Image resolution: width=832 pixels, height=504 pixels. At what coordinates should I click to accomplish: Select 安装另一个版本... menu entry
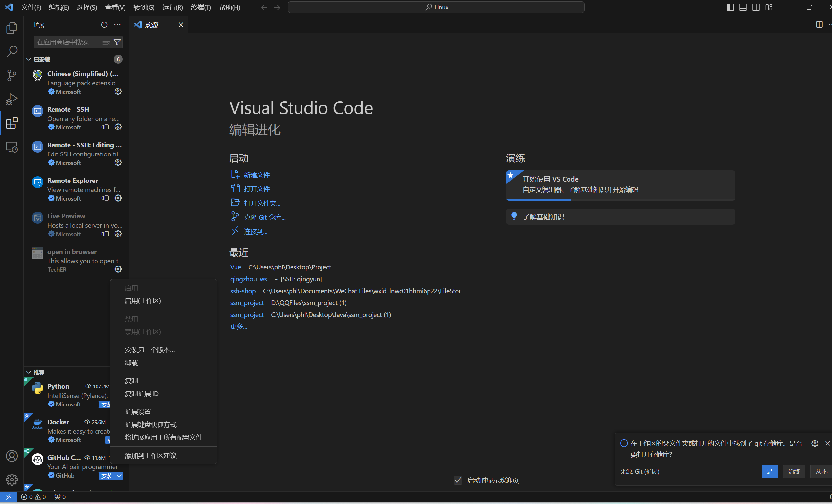[x=164, y=350]
